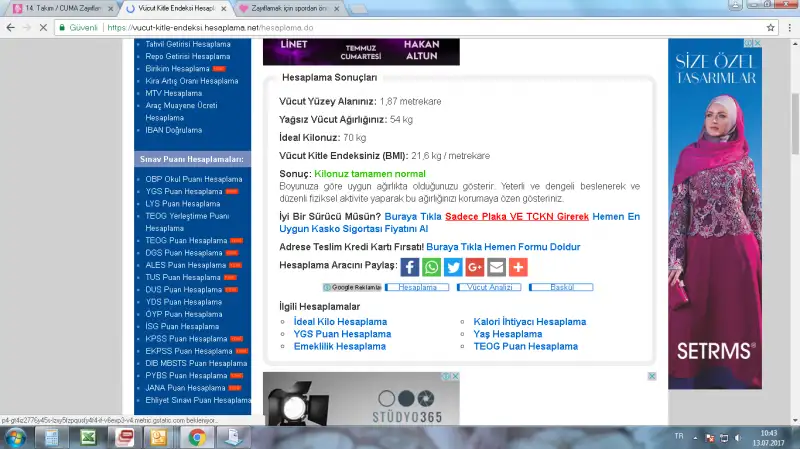Image resolution: width=800 pixels, height=449 pixels.
Task: Close the 14. Takım tab
Action: (111, 9)
